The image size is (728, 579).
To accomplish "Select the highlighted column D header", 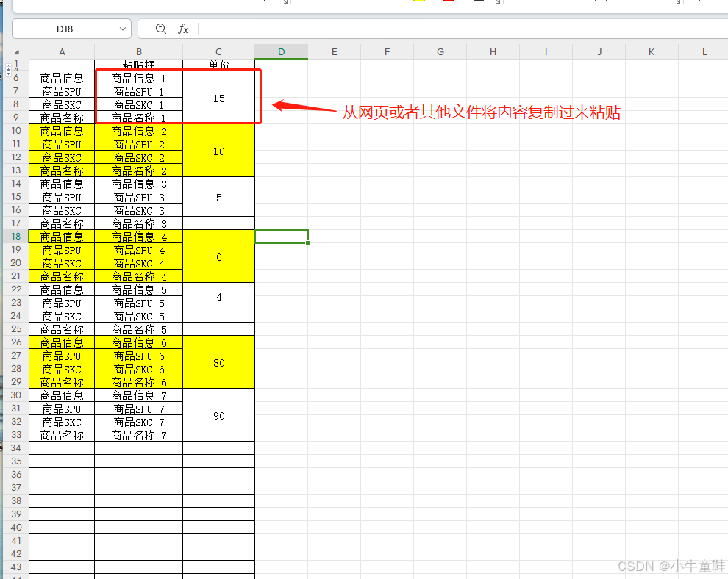I will pyautogui.click(x=282, y=52).
